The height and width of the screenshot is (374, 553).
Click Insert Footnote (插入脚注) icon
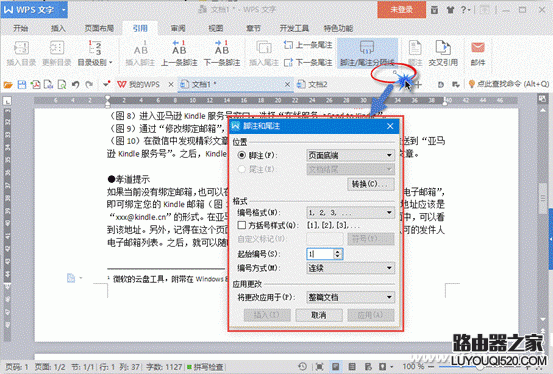[140, 48]
